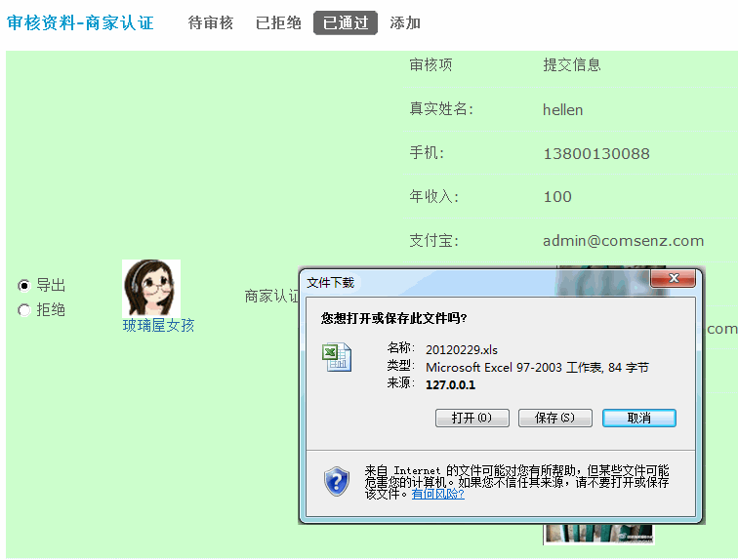Open the 添加 tab
Image resolution: width=738 pixels, height=560 pixels.
[405, 22]
